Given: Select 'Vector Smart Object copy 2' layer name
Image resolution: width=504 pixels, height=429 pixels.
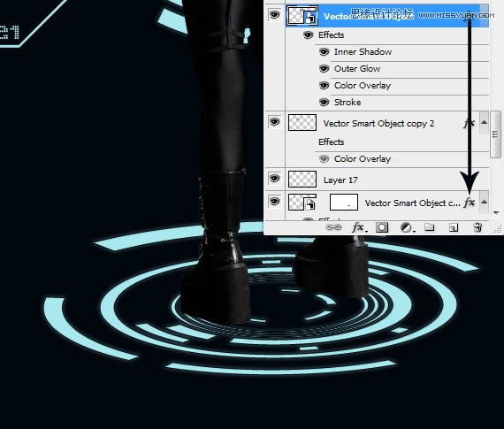Looking at the screenshot, I should click(378, 124).
